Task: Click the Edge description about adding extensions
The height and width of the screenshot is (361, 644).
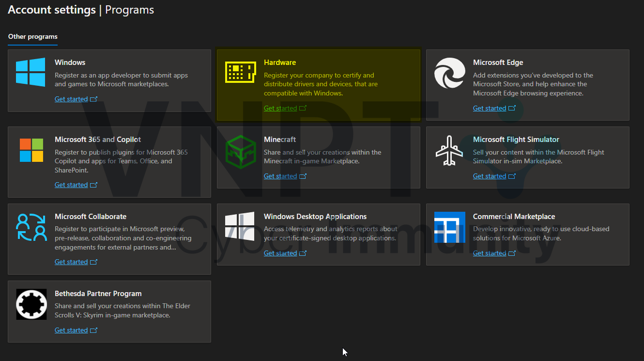Action: 533,84
